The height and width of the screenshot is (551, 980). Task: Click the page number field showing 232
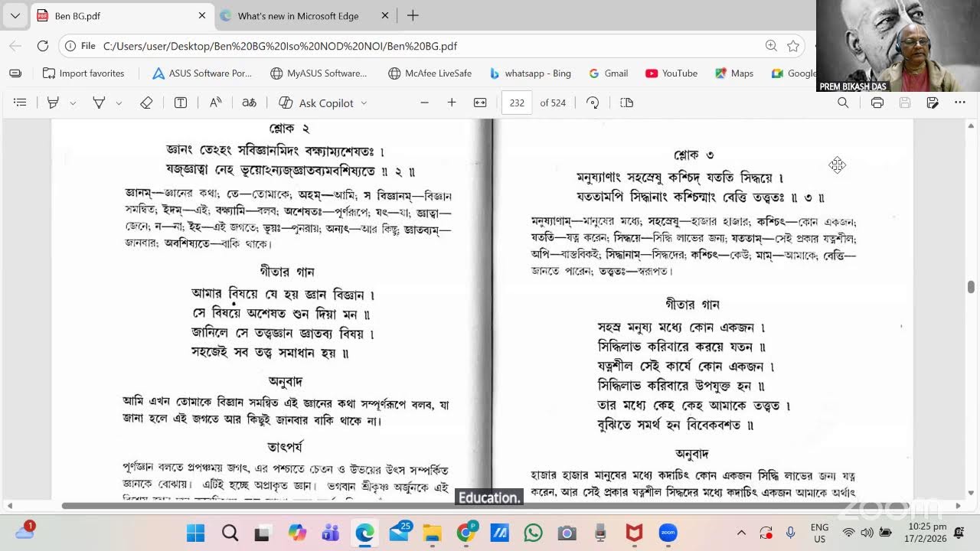tap(517, 103)
